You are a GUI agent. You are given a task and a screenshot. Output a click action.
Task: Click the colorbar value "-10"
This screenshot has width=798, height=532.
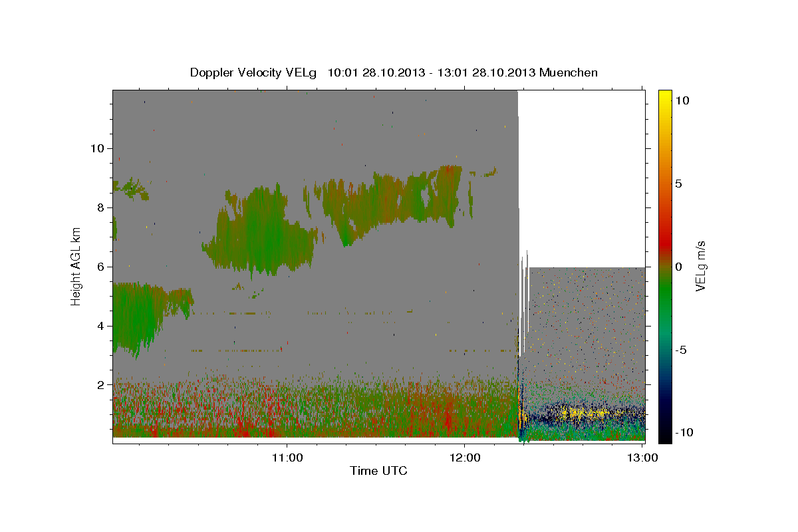click(683, 432)
